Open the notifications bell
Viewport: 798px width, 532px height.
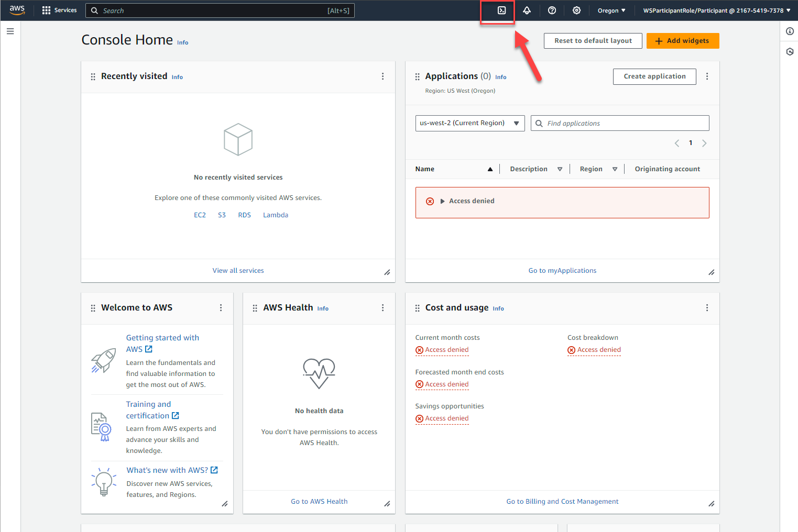[527, 10]
